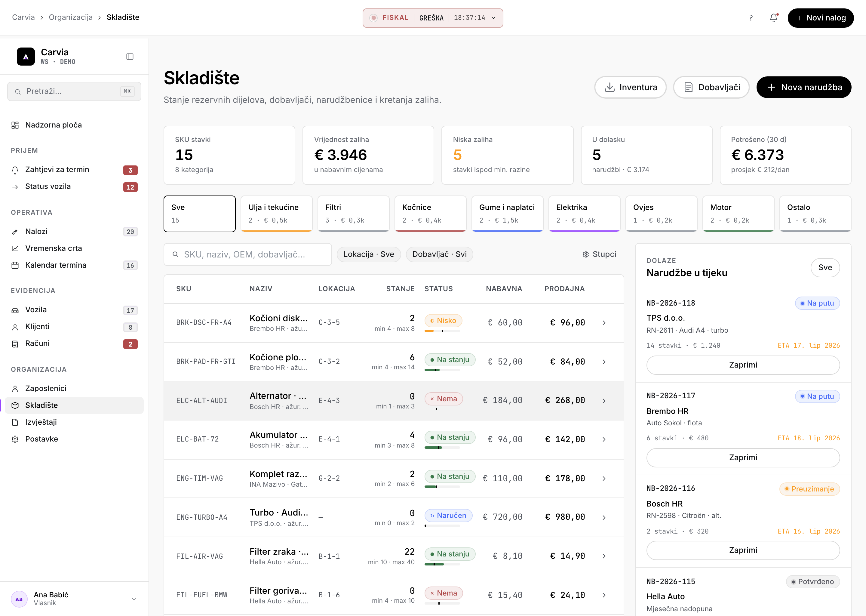The width and height of the screenshot is (866, 616).
Task: Open row details arrow for FIL-AIR-VAG
Action: click(x=604, y=556)
